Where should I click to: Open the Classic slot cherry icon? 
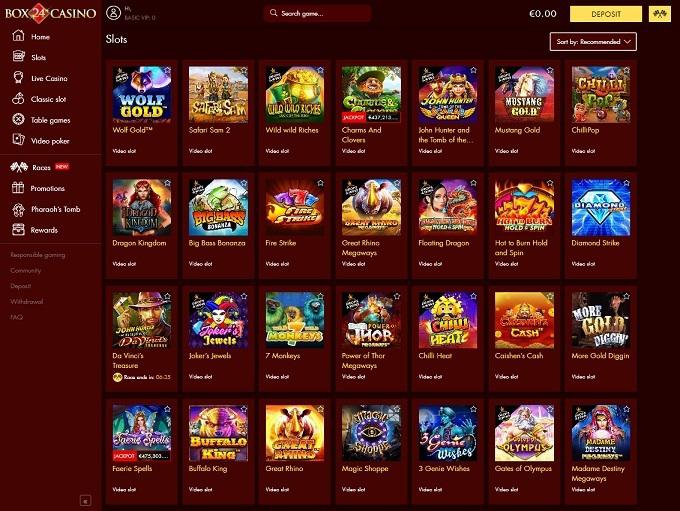coord(18,98)
